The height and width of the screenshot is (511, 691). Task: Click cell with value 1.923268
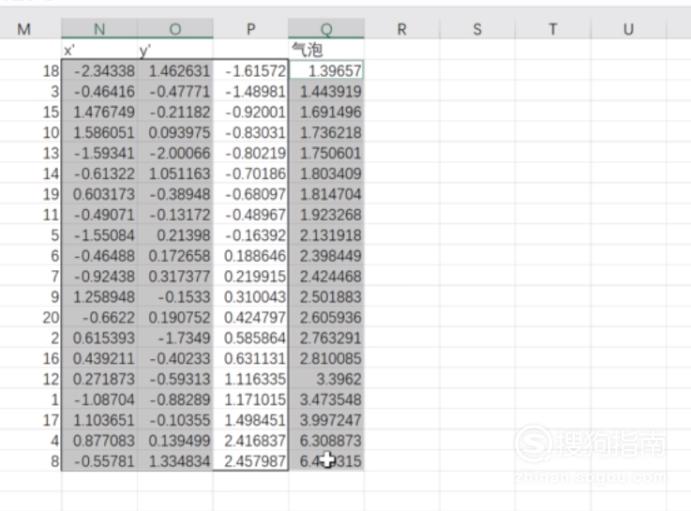[x=327, y=215]
